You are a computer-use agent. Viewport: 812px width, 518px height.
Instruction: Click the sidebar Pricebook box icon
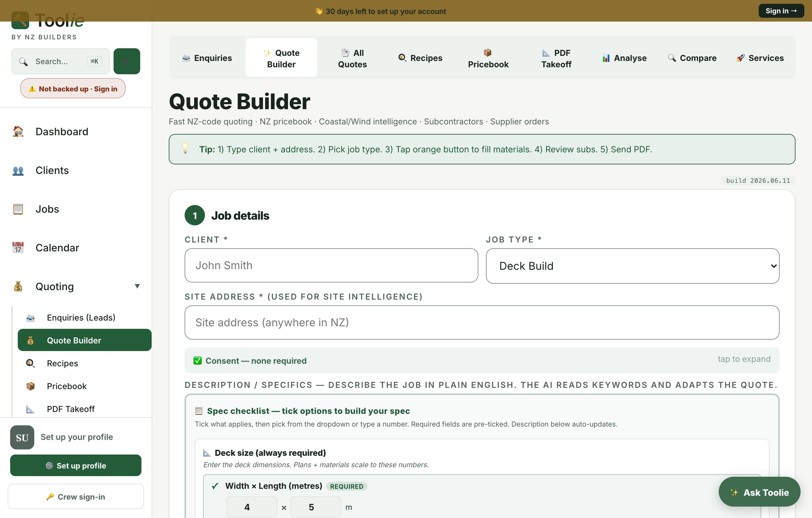(30, 386)
